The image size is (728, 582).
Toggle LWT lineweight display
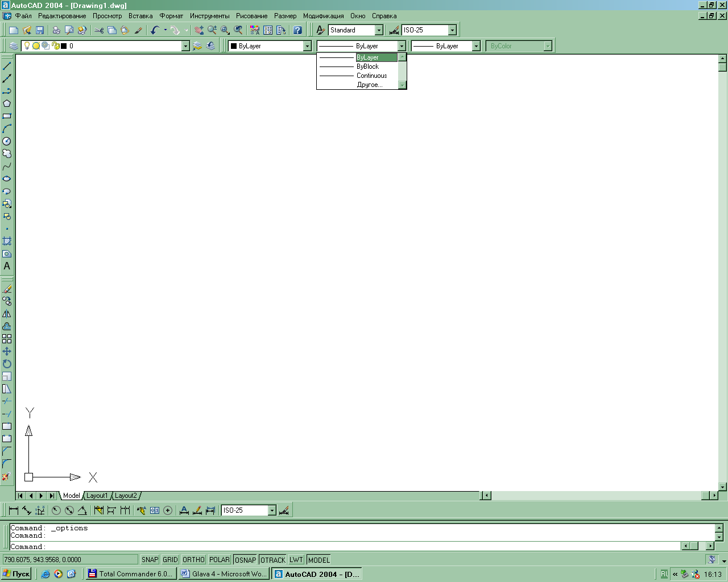[x=296, y=560]
